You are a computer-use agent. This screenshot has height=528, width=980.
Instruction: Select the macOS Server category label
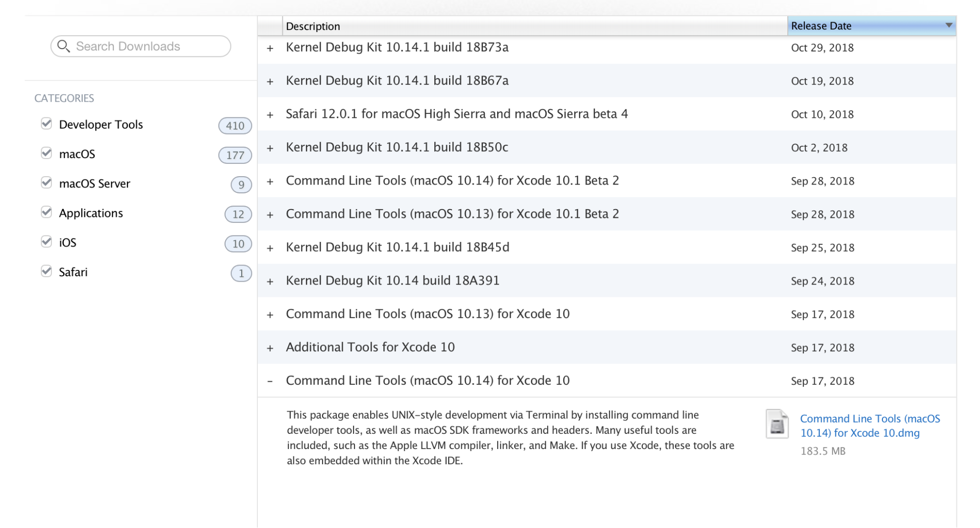coord(95,184)
